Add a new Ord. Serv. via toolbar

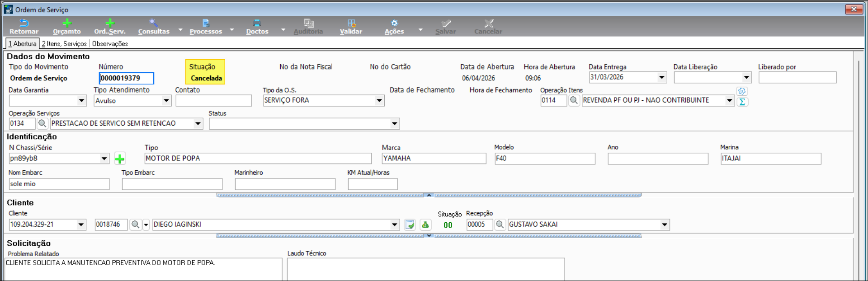coord(110,27)
